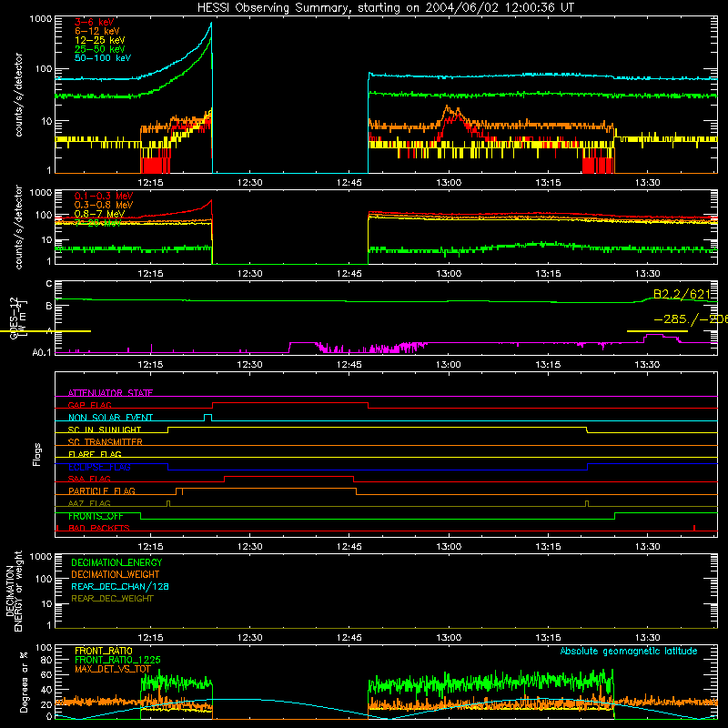The width and height of the screenshot is (728, 728).
Task: Select the SC_IN_SUNLIGHT flag label
Action: click(x=105, y=430)
